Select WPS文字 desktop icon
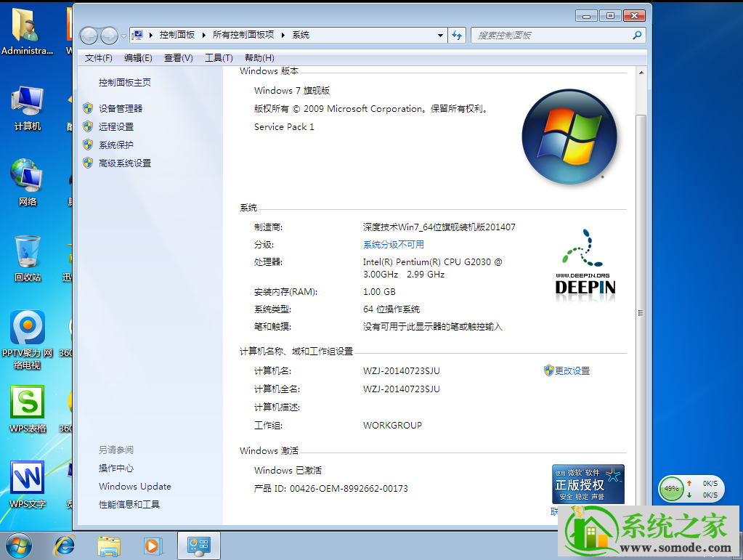This screenshot has height=560, width=743. point(27,485)
